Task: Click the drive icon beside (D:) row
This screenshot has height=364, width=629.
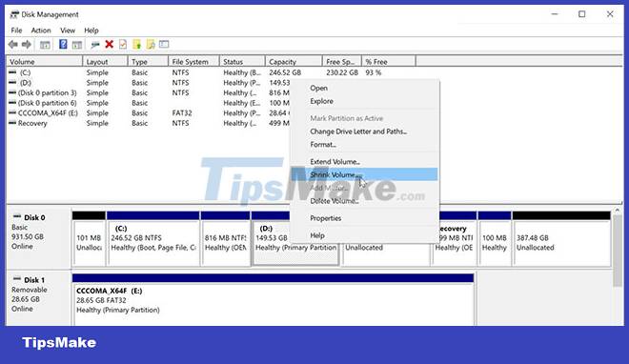Action: tap(12, 83)
